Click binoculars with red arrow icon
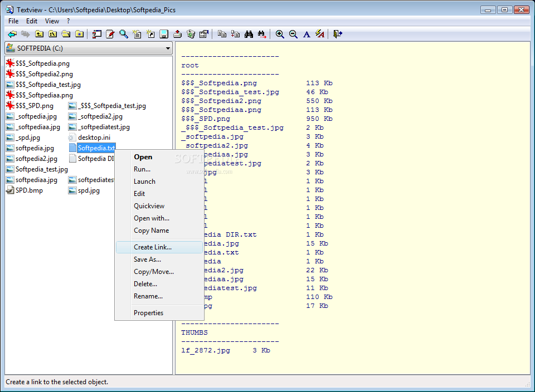Screen dimensions: 535x392 pyautogui.click(x=262, y=34)
